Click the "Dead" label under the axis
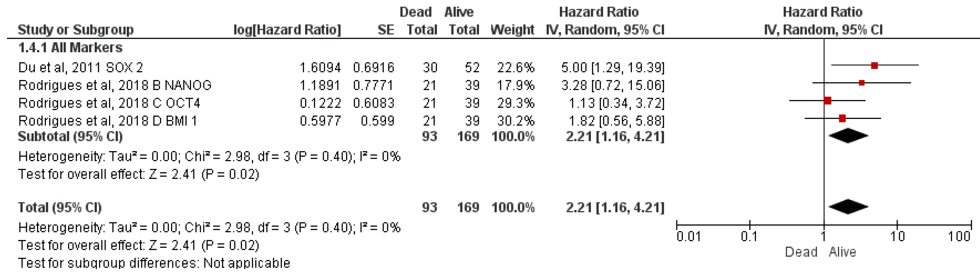Viewport: 980px width, 277px height. click(801, 252)
